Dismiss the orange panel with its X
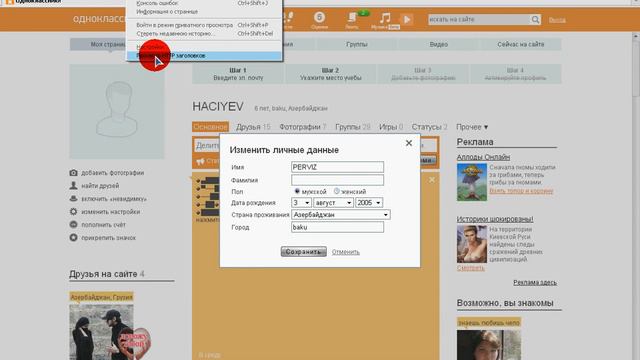 (x=431, y=180)
